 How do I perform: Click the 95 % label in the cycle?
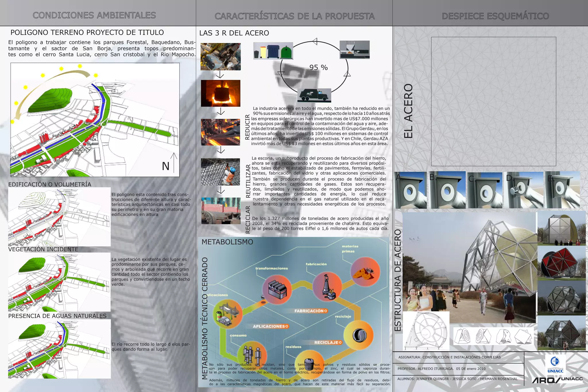pos(318,67)
